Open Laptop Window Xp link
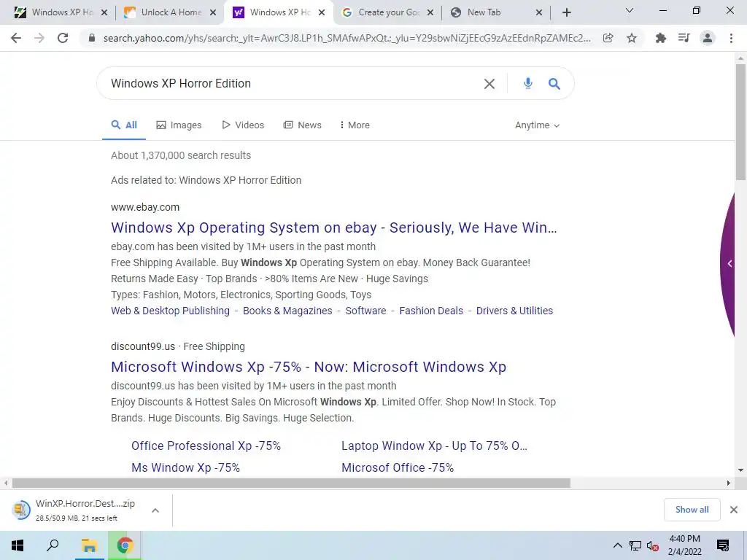 click(x=435, y=446)
